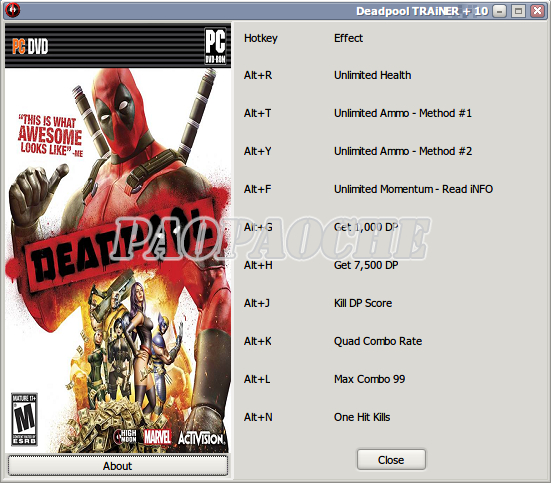Select 'Get 1,000 DP' effect text
551x483 pixels.
pyautogui.click(x=366, y=227)
